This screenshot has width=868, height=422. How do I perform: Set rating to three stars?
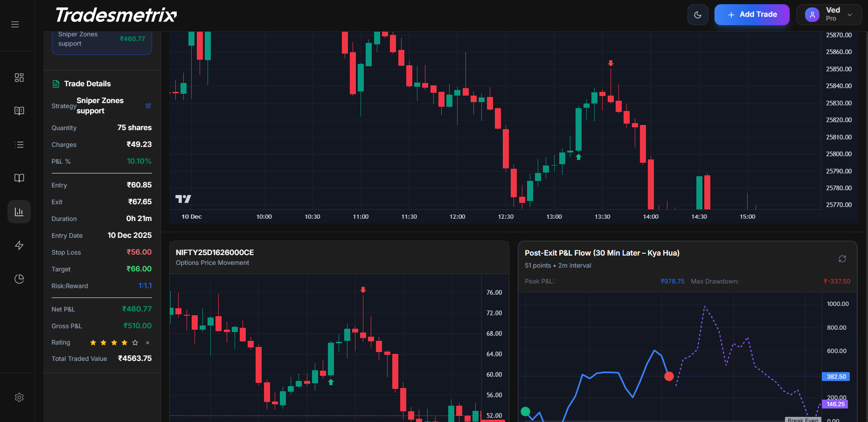point(114,343)
